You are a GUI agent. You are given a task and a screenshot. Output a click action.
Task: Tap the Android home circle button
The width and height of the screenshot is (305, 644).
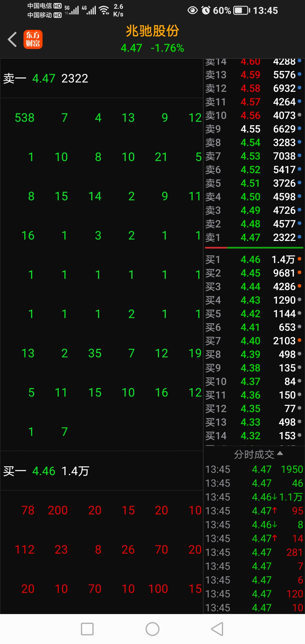pos(152,629)
